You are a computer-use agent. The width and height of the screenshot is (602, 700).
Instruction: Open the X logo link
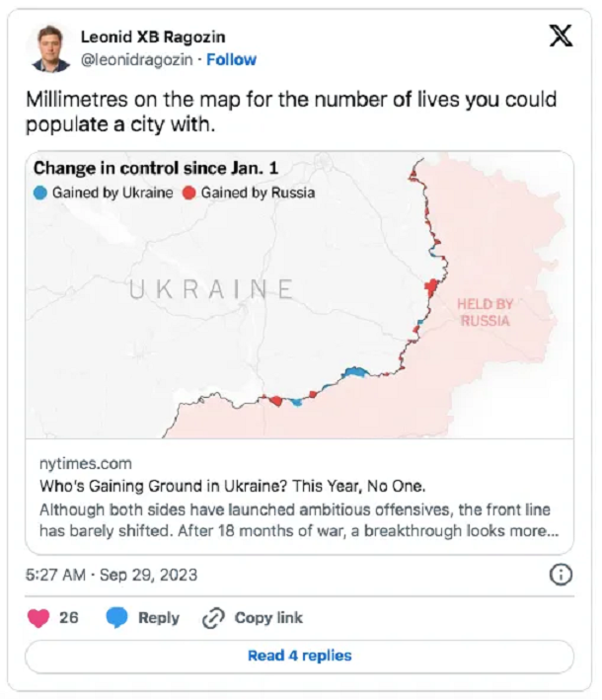coord(561,37)
